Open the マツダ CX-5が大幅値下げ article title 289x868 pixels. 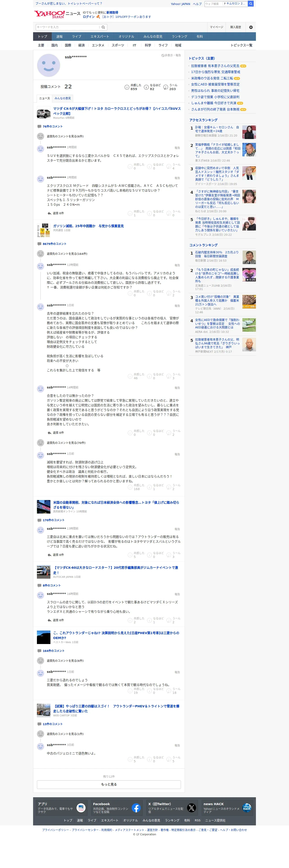point(117,111)
